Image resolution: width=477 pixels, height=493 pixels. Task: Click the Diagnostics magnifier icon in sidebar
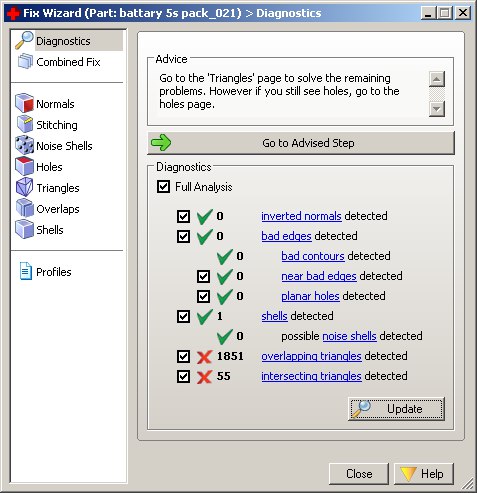click(24, 40)
